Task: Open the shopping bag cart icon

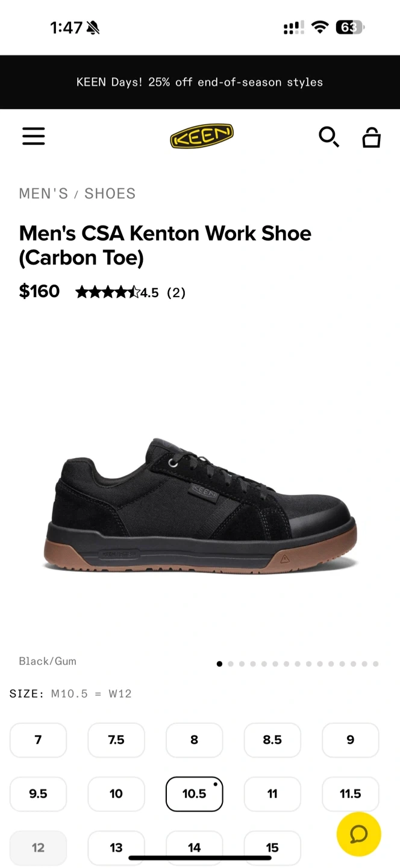Action: point(371,137)
